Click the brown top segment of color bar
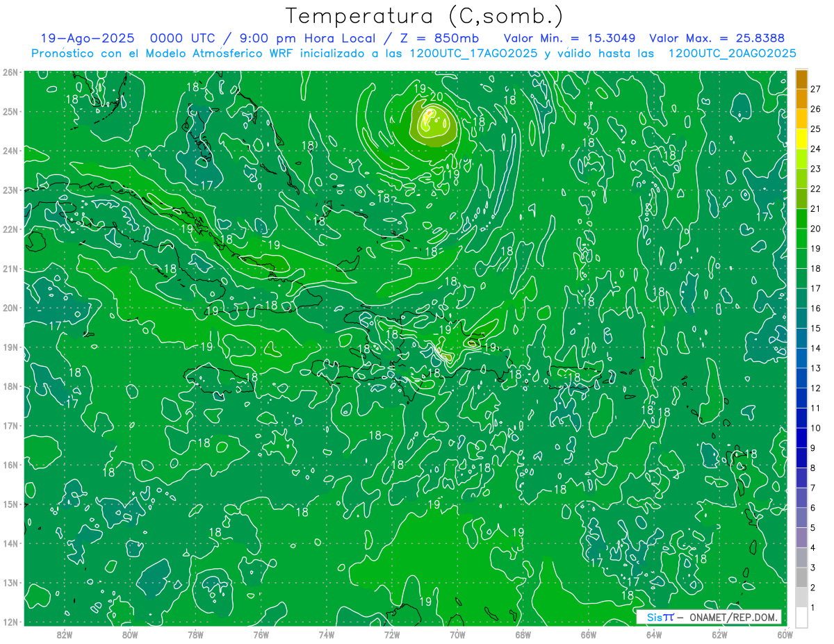This screenshot has width=834, height=644. [x=801, y=79]
